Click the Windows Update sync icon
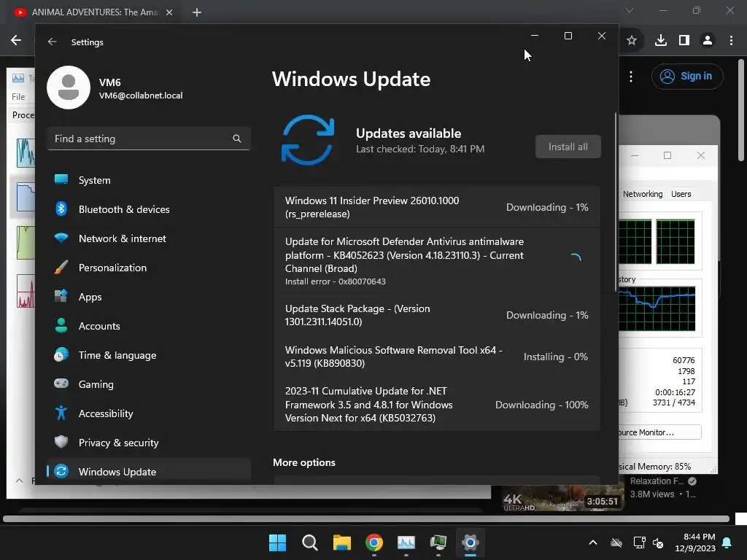Image resolution: width=747 pixels, height=560 pixels. pos(308,140)
